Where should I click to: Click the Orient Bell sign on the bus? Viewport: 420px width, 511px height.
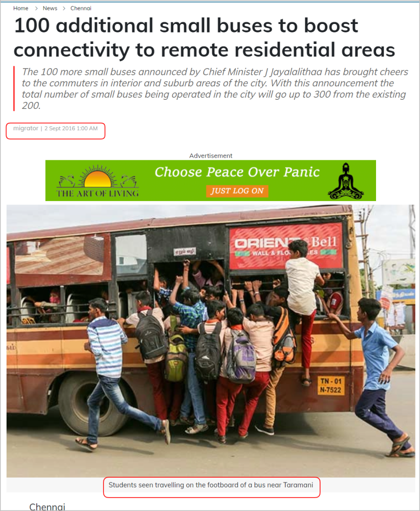point(286,247)
